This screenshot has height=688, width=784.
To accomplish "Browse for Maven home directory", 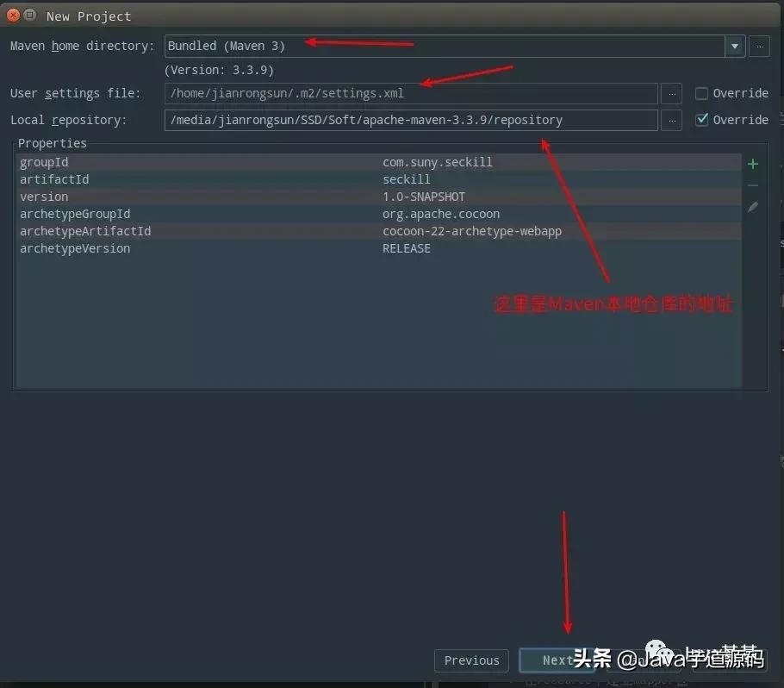I will tap(759, 46).
